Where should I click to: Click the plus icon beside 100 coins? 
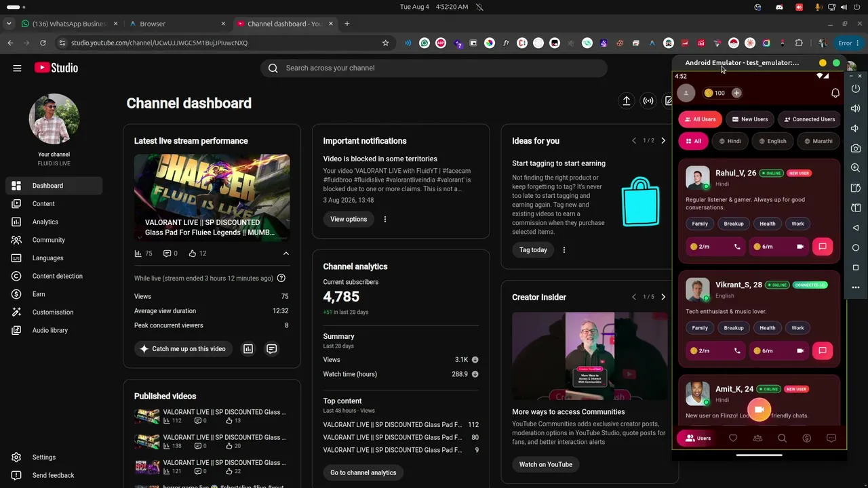tap(736, 93)
